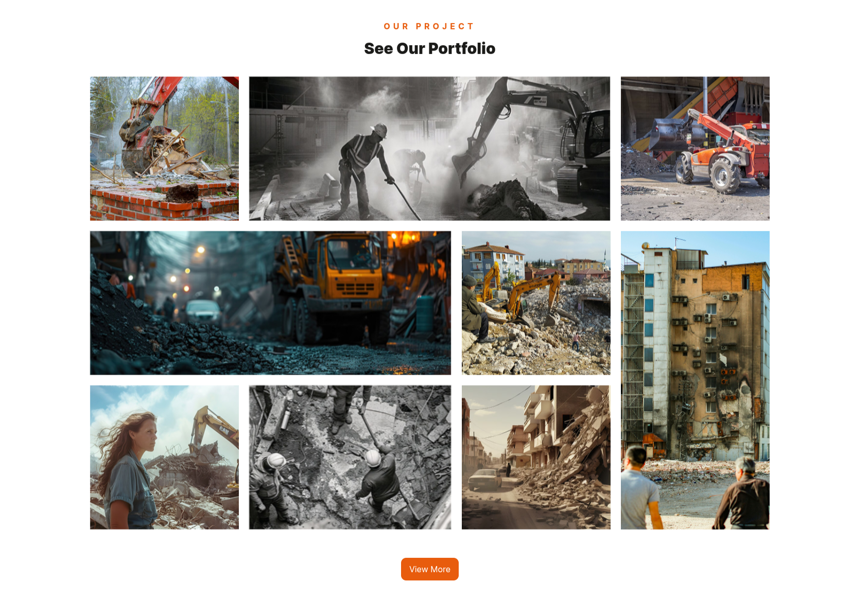The image size is (868, 599).
Task: Click the OUR PROJECT label text
Action: tap(429, 26)
